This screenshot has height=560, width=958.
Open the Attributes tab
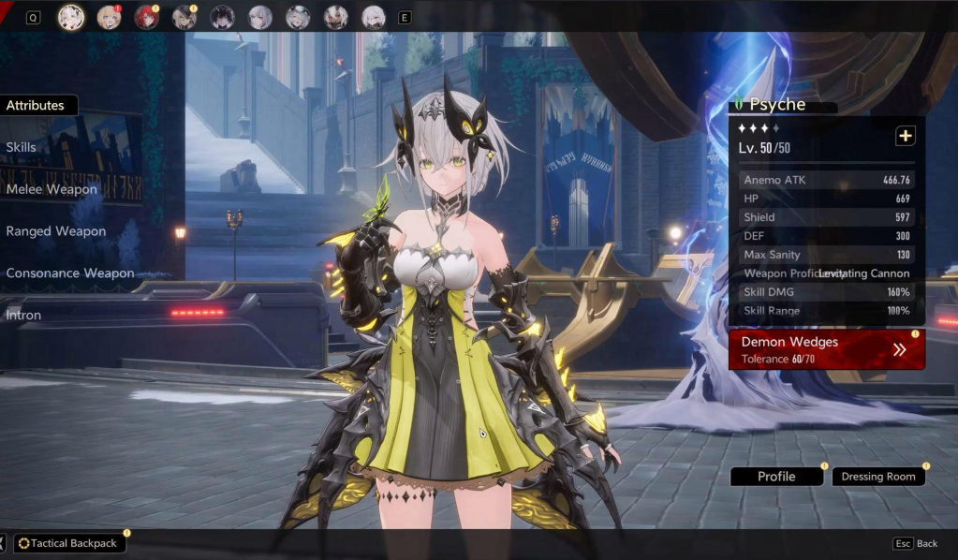pos(36,106)
